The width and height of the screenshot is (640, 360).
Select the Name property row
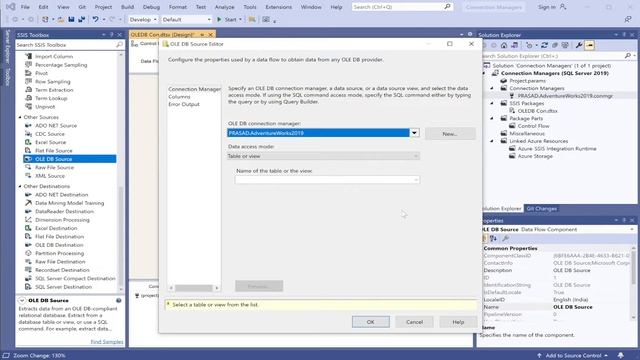point(556,307)
